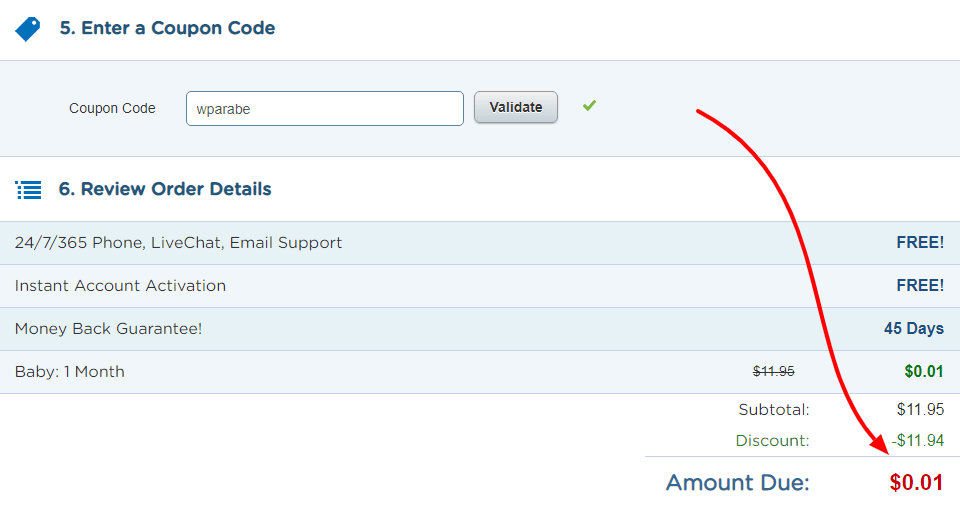Click the crossed-out $11.95 original price
Image resolution: width=960 pixels, height=508 pixels.
click(x=773, y=372)
